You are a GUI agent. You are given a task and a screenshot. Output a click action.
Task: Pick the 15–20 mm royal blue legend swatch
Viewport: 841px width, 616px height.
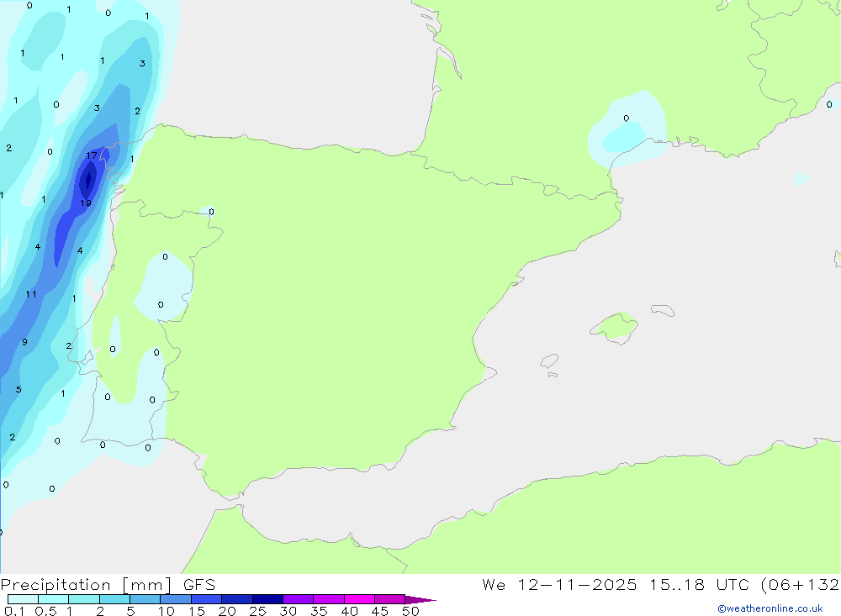click(x=206, y=599)
